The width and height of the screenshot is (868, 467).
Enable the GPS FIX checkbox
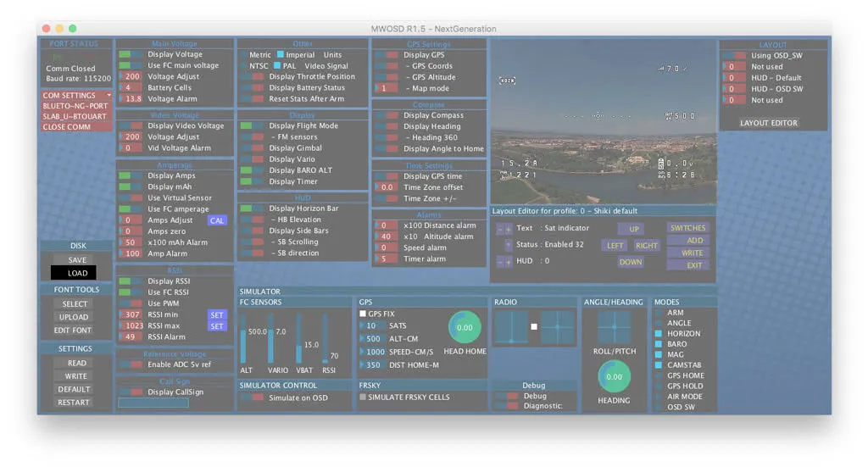pos(363,314)
